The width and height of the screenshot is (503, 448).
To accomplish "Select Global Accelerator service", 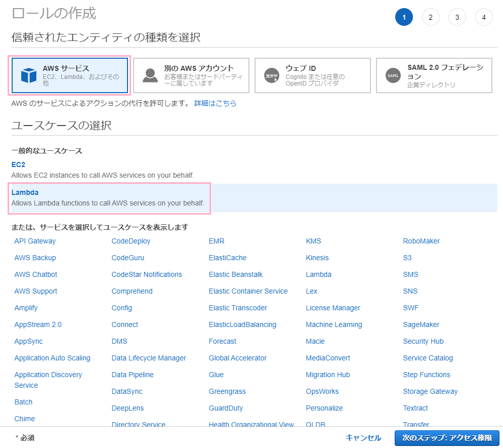I will pos(238,358).
